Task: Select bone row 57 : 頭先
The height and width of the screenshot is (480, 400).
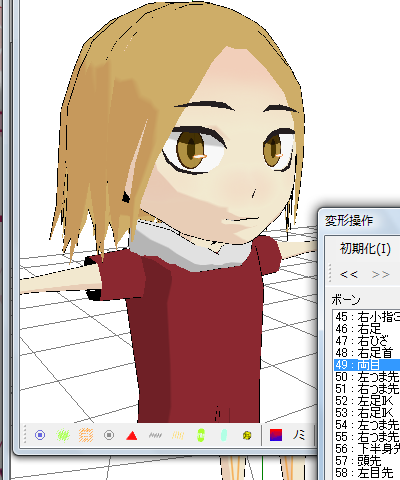Action: click(366, 461)
